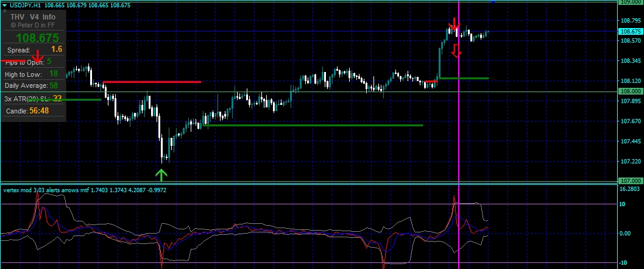Open the chart menu triangle beside USDJPY,H1
Image resolution: width=644 pixels, height=269 pixels.
(4, 5)
